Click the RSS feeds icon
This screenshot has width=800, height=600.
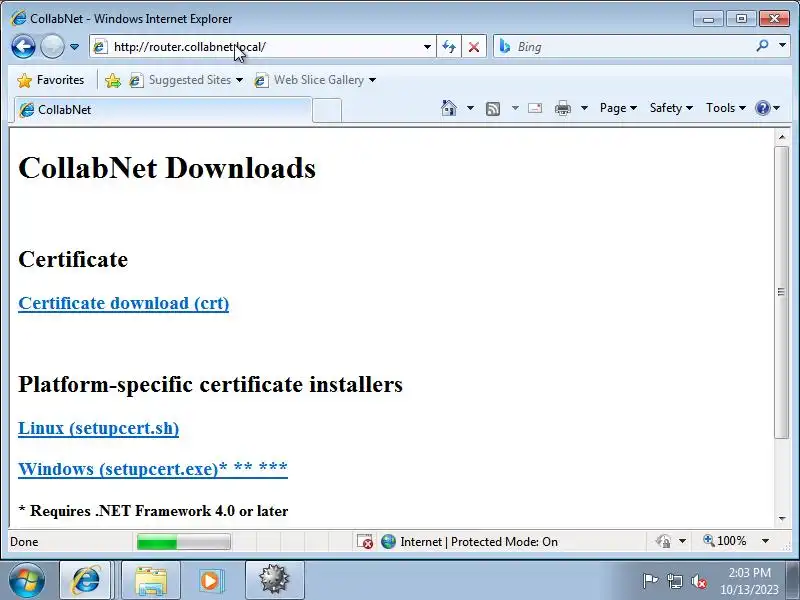tap(493, 108)
